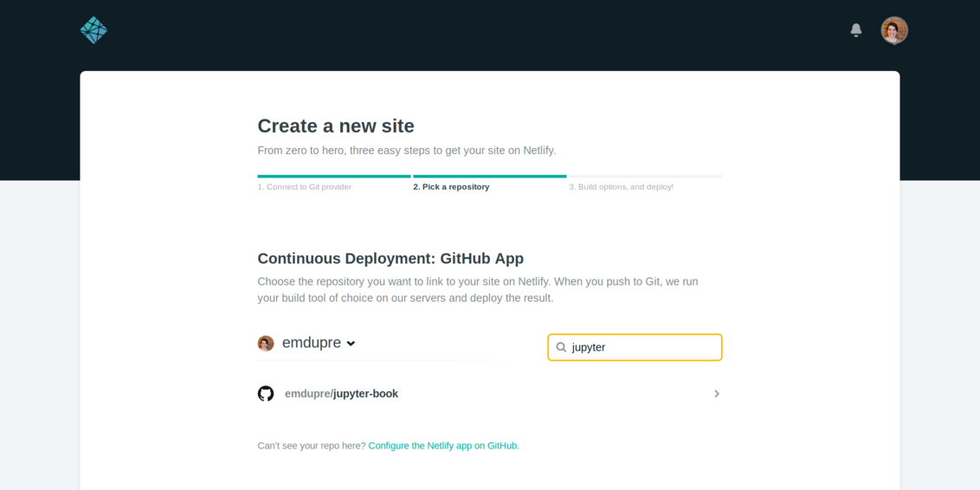Choose the emdupre/jupyter-book repository

(x=341, y=394)
